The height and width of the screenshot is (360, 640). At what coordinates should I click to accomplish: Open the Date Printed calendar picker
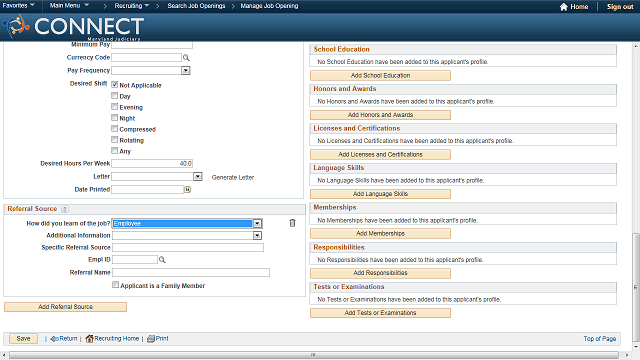pyautogui.click(x=187, y=189)
